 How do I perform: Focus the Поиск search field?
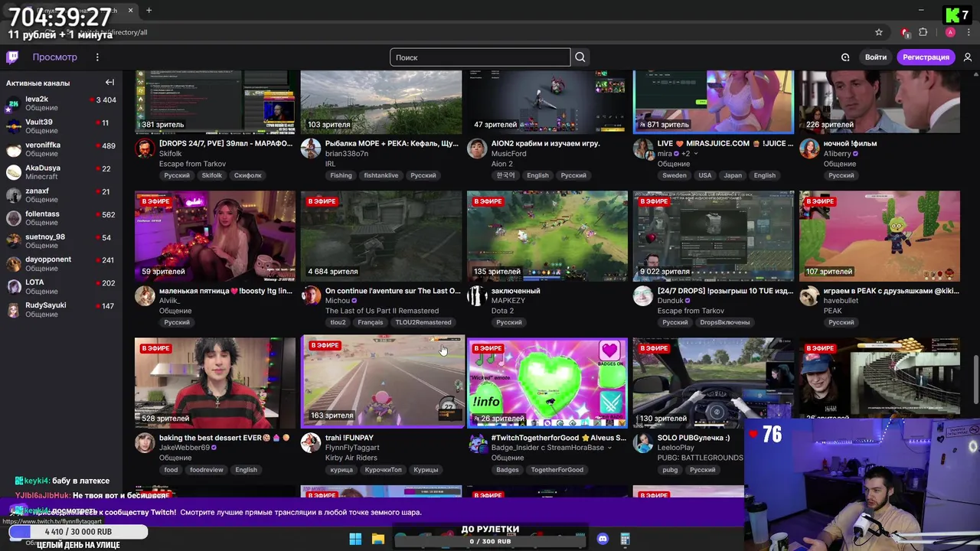point(480,57)
